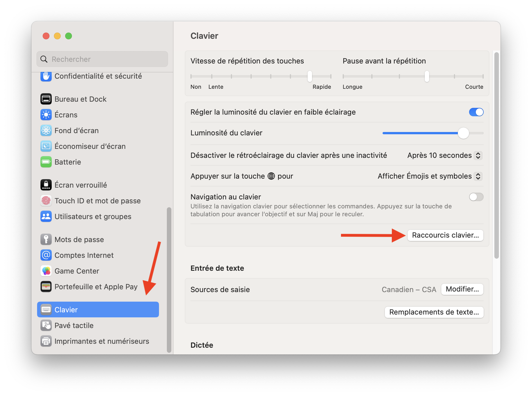Screen dimensions: 532x396
Task: Click the Clavier keyboard icon
Action: click(x=46, y=310)
